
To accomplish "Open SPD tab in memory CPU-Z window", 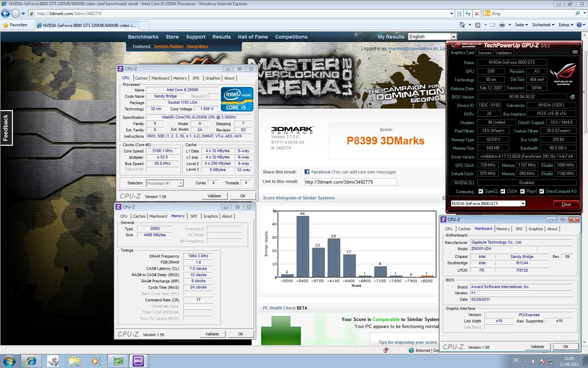I will click(x=194, y=216).
